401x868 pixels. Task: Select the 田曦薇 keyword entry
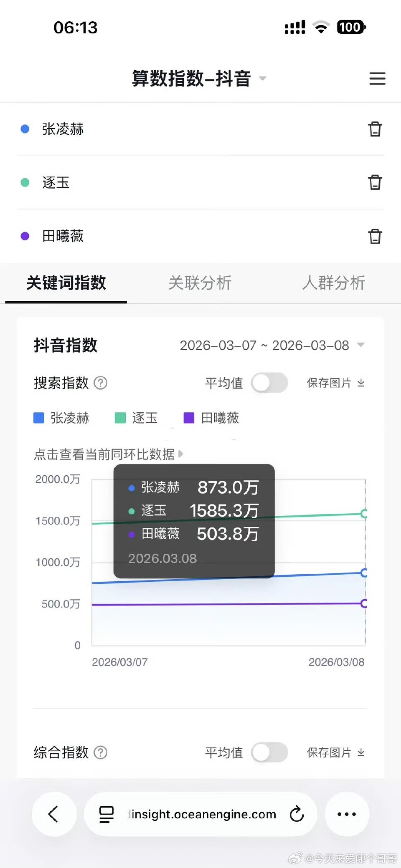pyautogui.click(x=63, y=236)
